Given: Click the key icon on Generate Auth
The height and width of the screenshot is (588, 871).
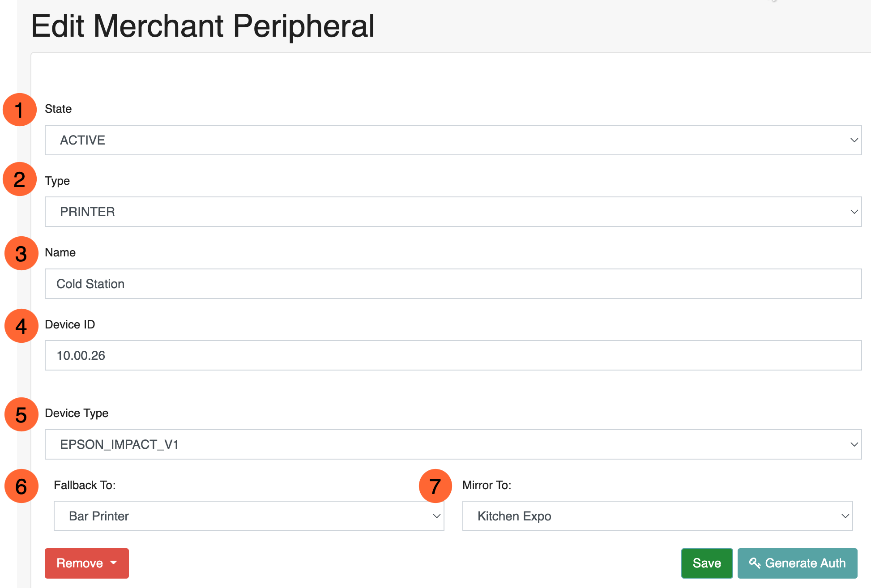Looking at the screenshot, I should 755,563.
